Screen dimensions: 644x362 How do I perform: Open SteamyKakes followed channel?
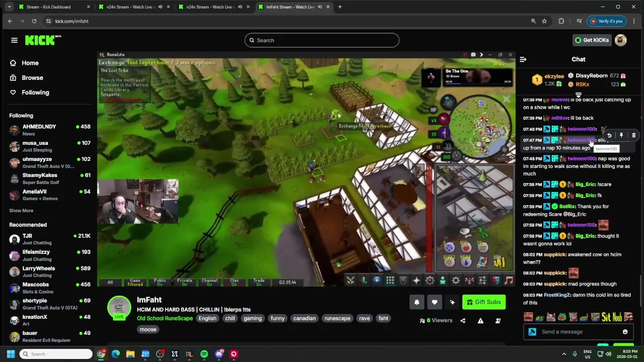(49, 178)
